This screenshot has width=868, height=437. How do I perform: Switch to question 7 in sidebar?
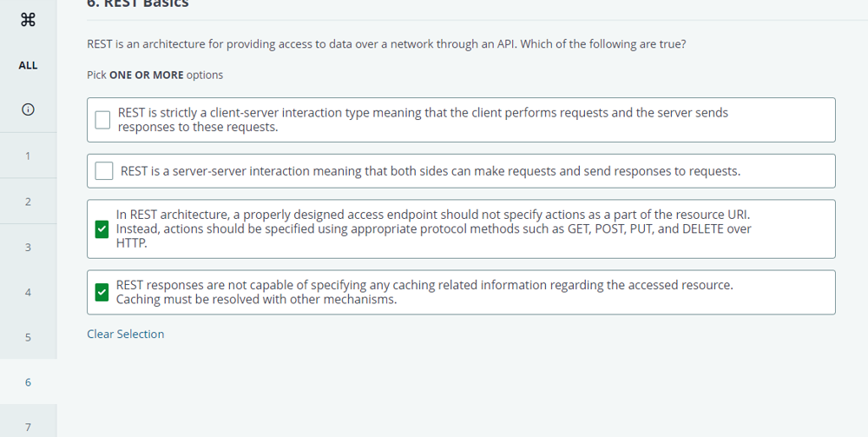[x=28, y=427]
